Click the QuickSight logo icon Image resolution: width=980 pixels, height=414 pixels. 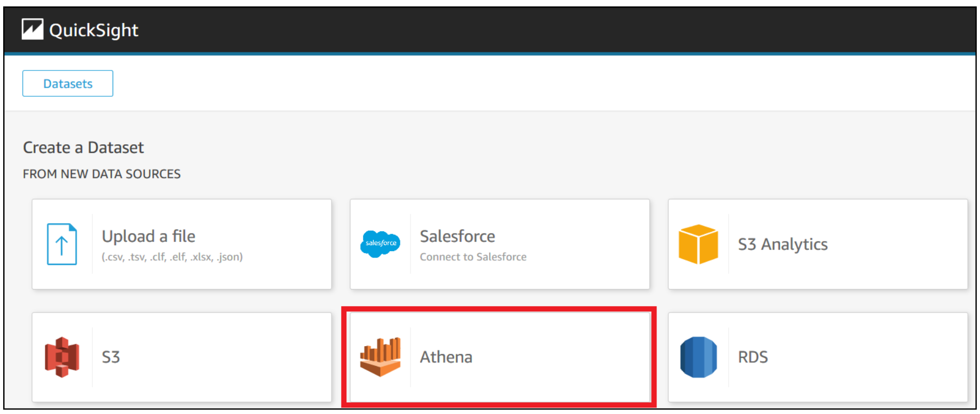(32, 29)
